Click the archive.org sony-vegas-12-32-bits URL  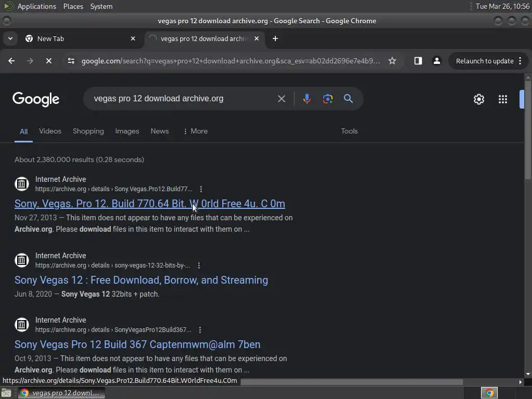(x=113, y=265)
